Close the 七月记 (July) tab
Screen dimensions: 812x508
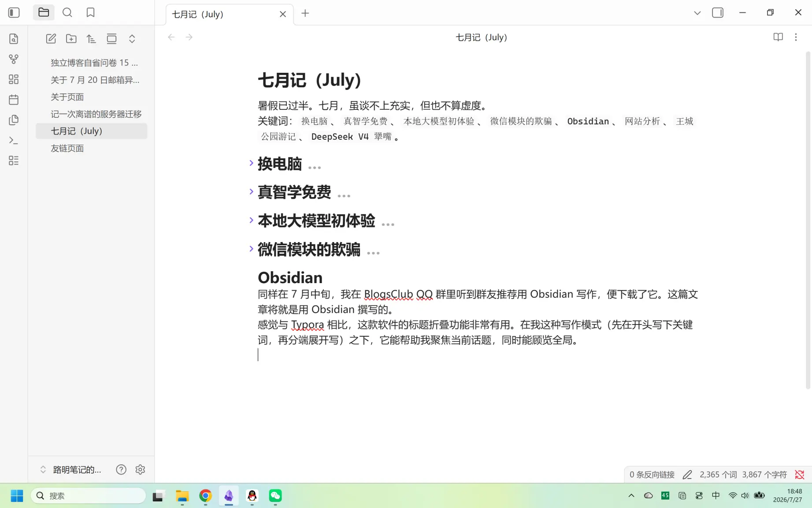click(283, 14)
